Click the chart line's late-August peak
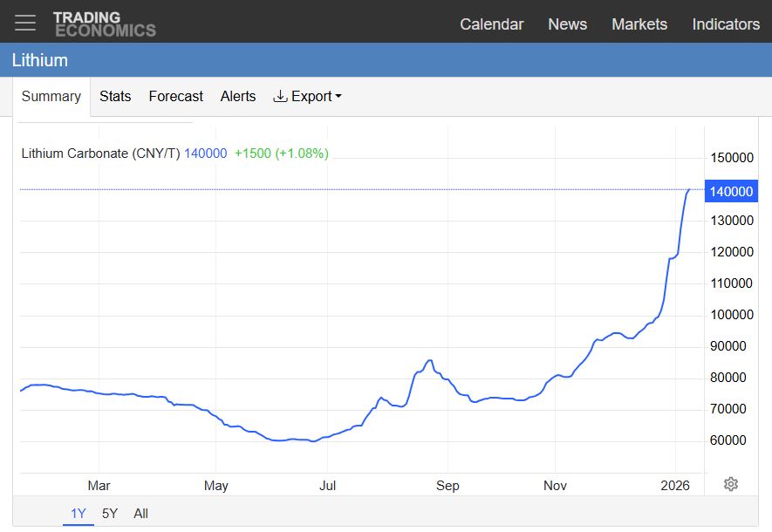The image size is (772, 532). click(x=429, y=360)
